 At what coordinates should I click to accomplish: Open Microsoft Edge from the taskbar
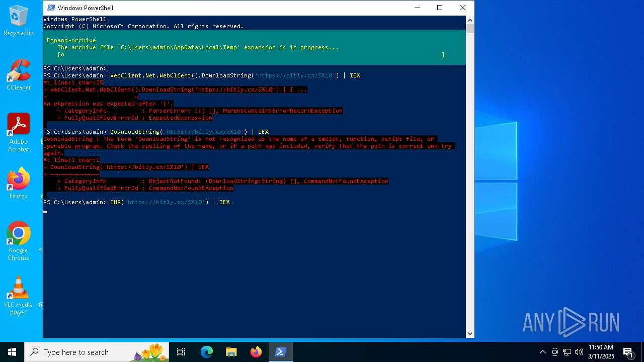pos(207,352)
